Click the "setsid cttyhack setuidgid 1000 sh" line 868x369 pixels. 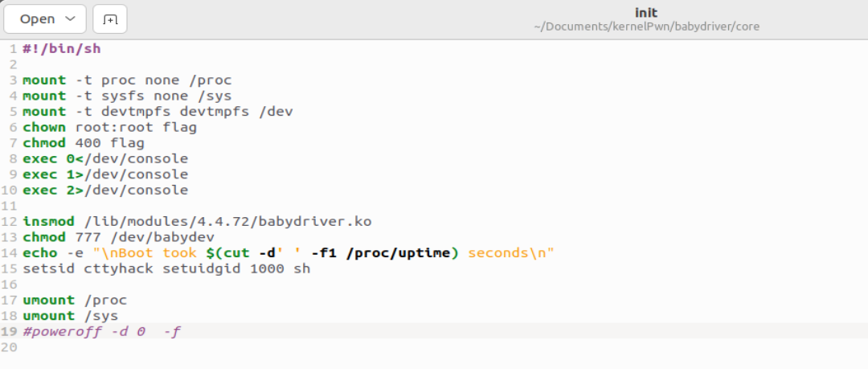(x=166, y=269)
